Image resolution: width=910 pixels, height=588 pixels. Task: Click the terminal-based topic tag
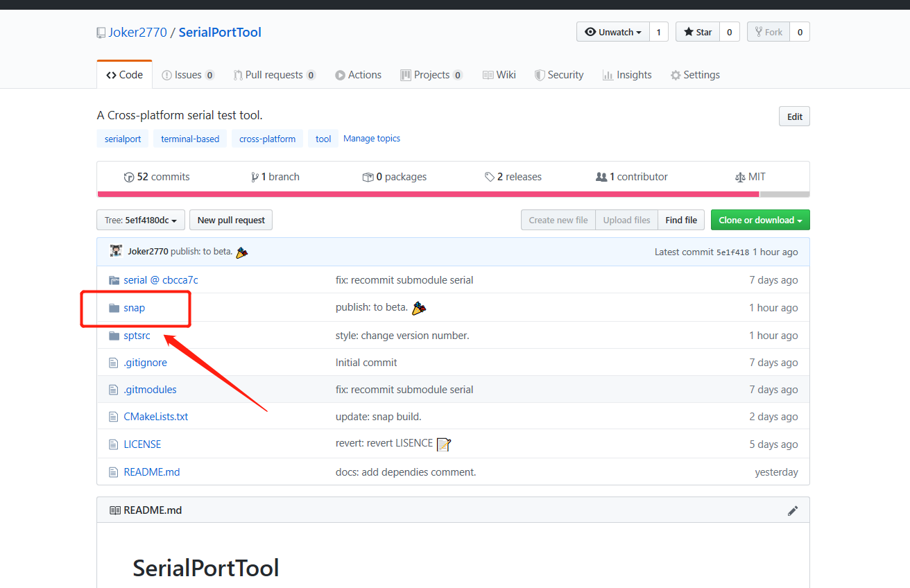(190, 139)
